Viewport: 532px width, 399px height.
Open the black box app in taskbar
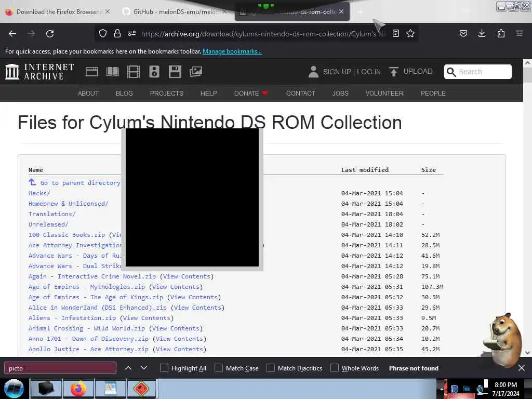tap(46, 389)
